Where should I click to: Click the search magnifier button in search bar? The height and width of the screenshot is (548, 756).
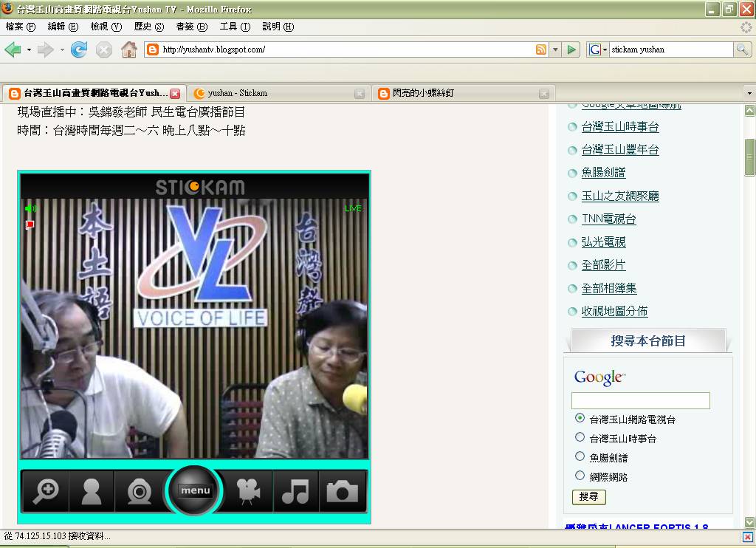[x=742, y=49]
